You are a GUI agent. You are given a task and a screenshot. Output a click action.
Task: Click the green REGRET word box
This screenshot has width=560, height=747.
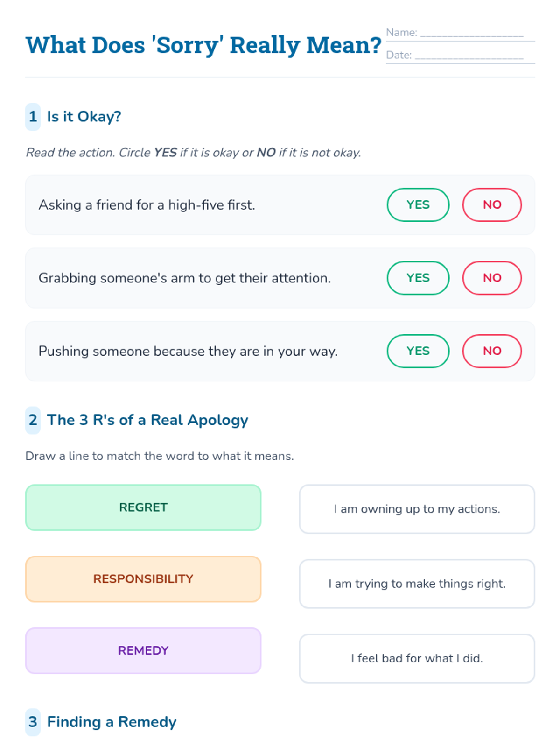click(143, 507)
